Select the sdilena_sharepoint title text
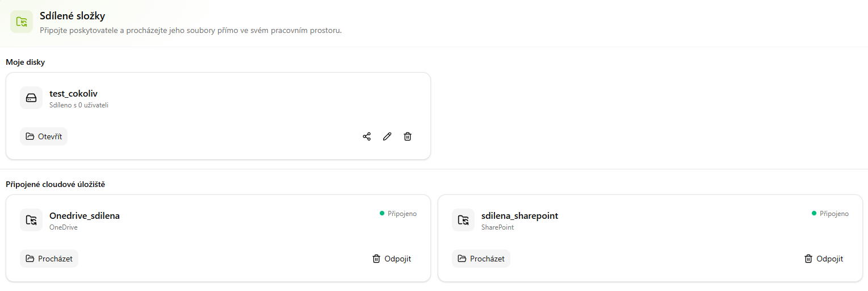868x291 pixels. (x=520, y=215)
